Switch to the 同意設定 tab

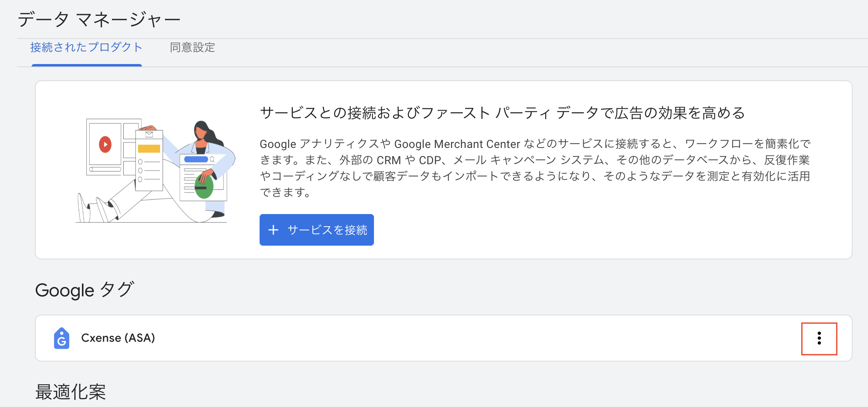192,47
